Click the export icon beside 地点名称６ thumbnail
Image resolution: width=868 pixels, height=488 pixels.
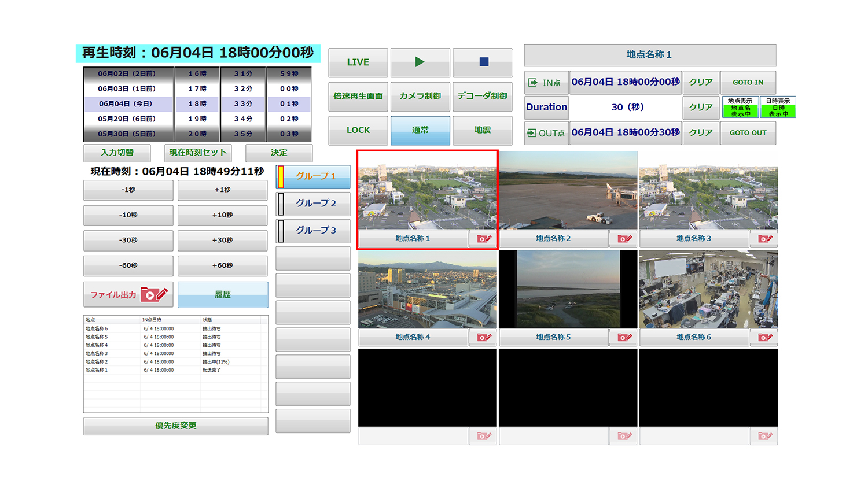pos(764,337)
